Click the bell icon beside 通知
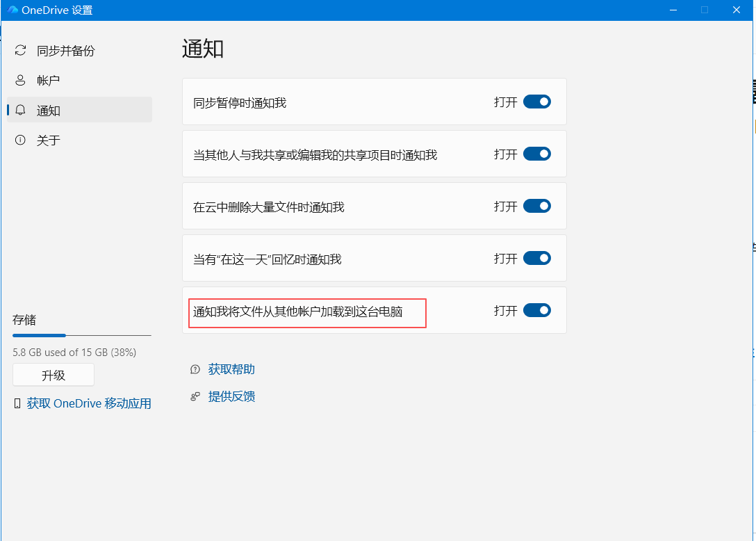This screenshot has height=541, width=756. pyautogui.click(x=20, y=110)
